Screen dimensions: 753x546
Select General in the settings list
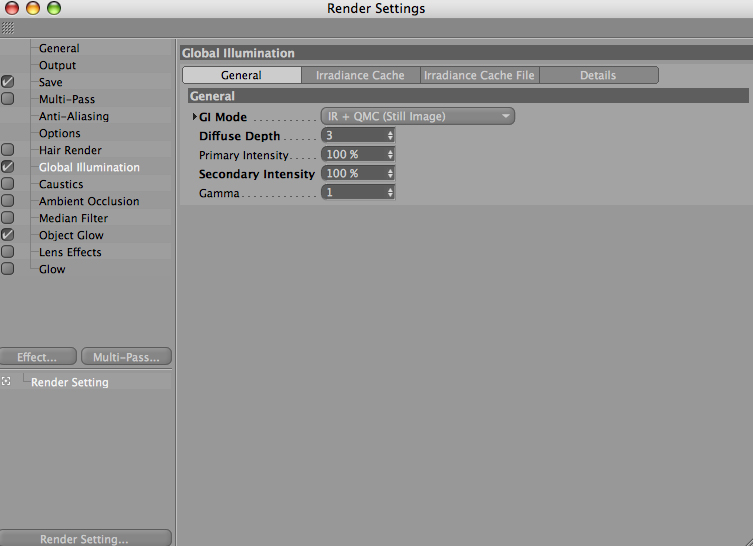point(59,48)
